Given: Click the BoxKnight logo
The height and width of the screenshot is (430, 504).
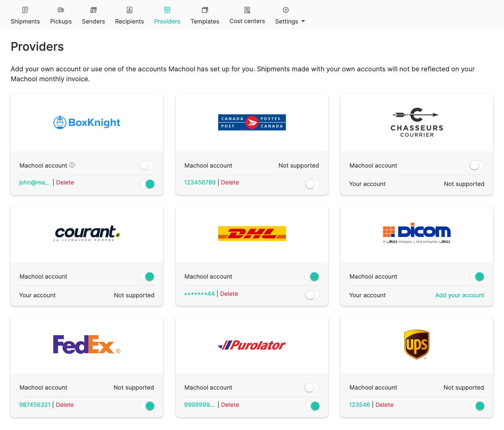Looking at the screenshot, I should (x=87, y=122).
